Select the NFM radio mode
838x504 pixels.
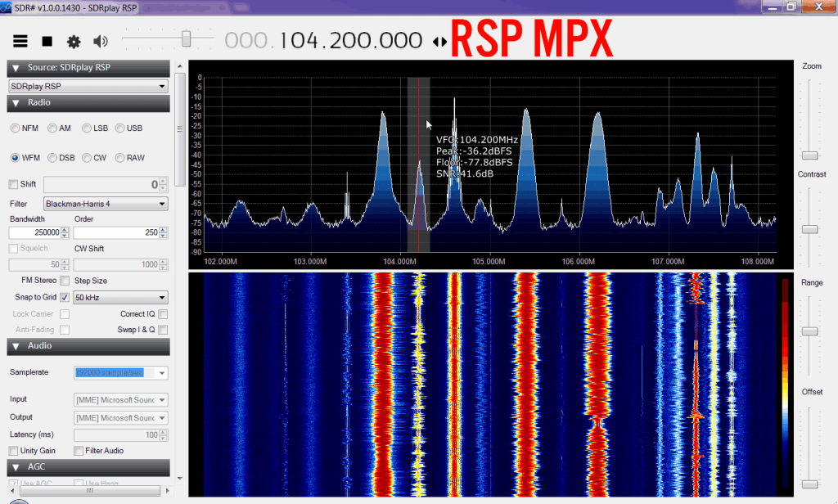click(x=16, y=128)
